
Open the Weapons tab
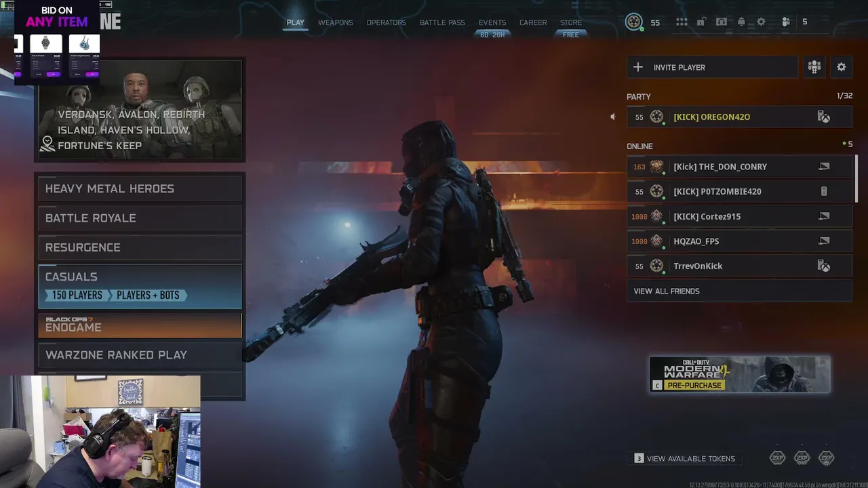[336, 22]
